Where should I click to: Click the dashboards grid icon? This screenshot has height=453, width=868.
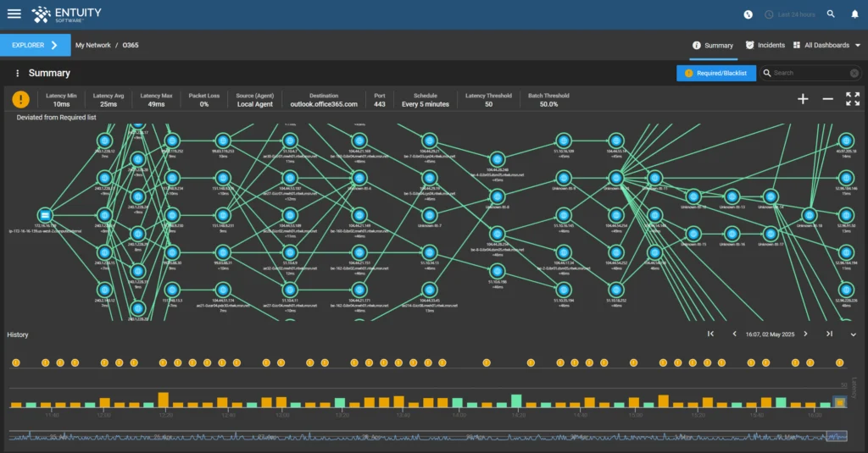point(797,46)
